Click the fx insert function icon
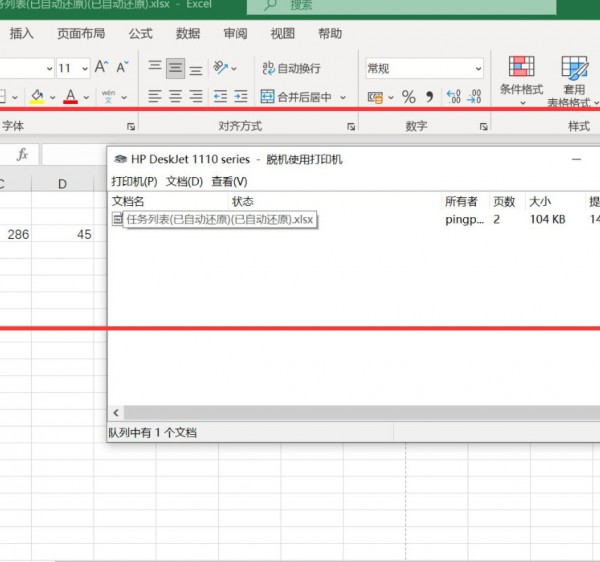Screen dimensions: 600x562 (22, 155)
